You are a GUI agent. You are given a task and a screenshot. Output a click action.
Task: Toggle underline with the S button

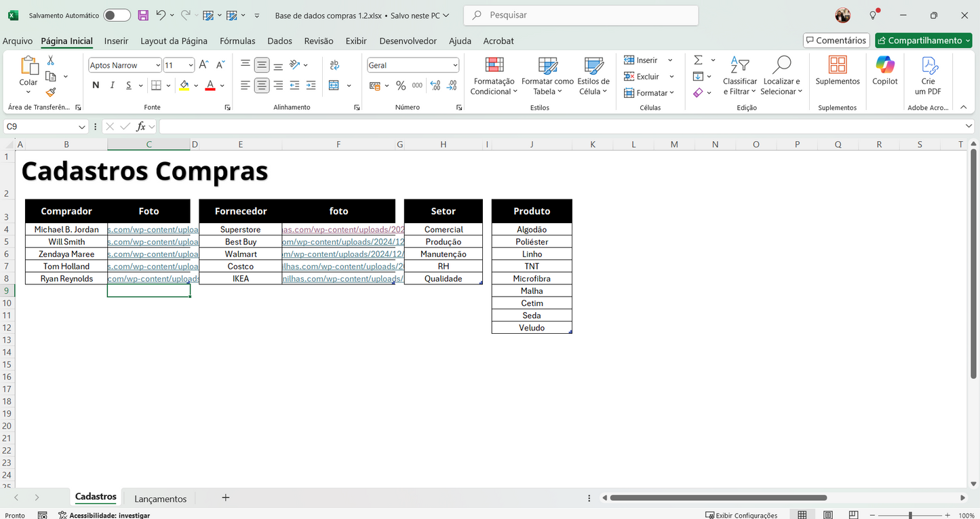pyautogui.click(x=128, y=85)
